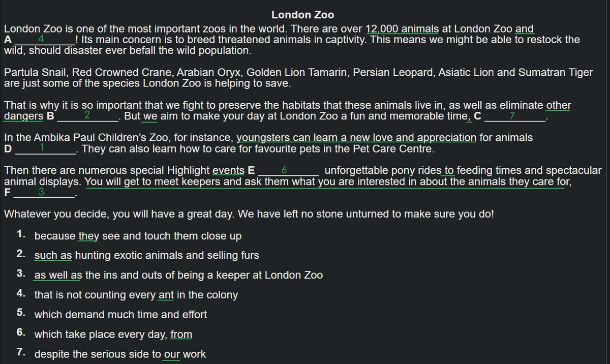Click the underlined 'other' at line end
This screenshot has width=610, height=364.
(558, 105)
